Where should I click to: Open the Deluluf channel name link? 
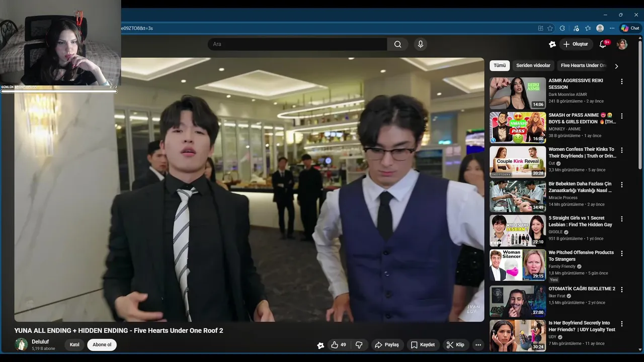[40, 342]
